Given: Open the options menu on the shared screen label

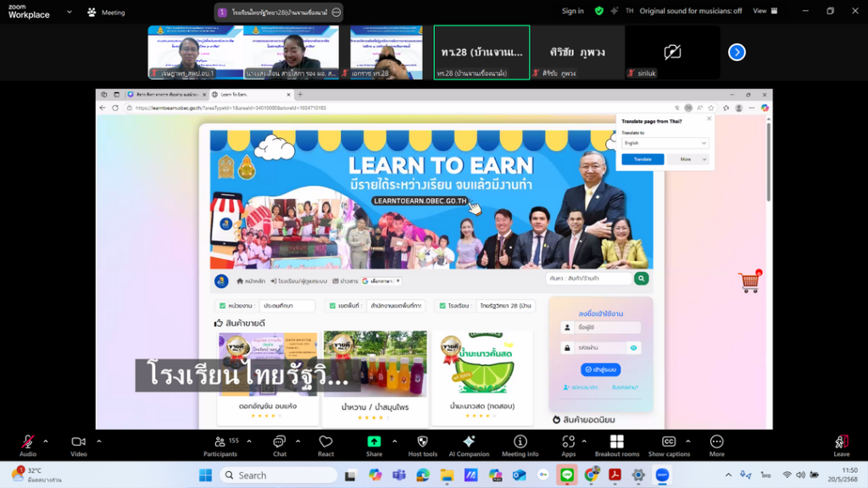Looking at the screenshot, I should (x=336, y=12).
